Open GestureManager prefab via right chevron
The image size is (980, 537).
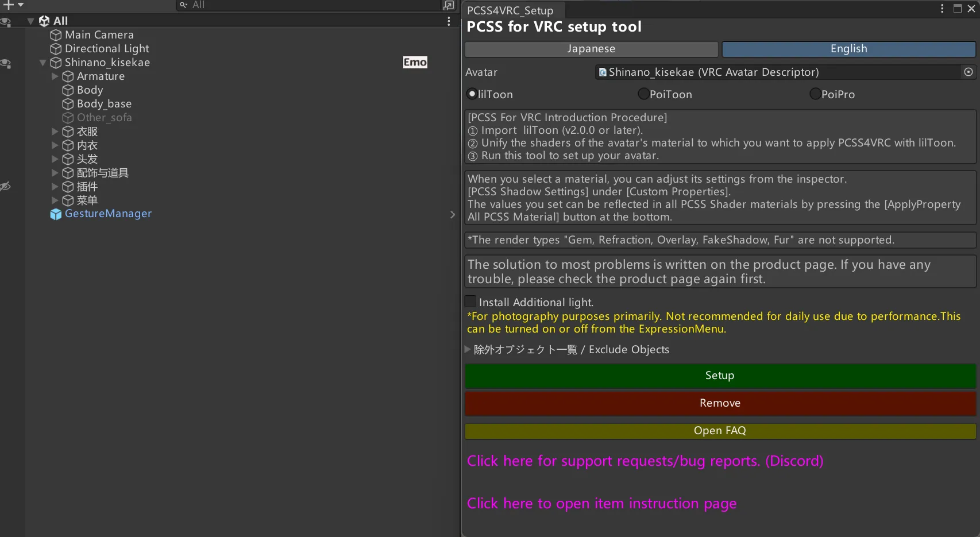click(x=453, y=215)
